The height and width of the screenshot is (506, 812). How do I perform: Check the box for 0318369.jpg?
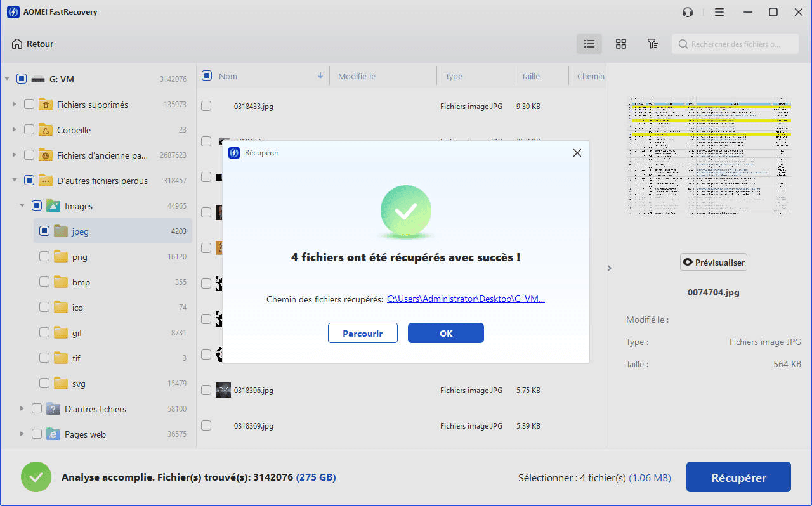tap(206, 426)
